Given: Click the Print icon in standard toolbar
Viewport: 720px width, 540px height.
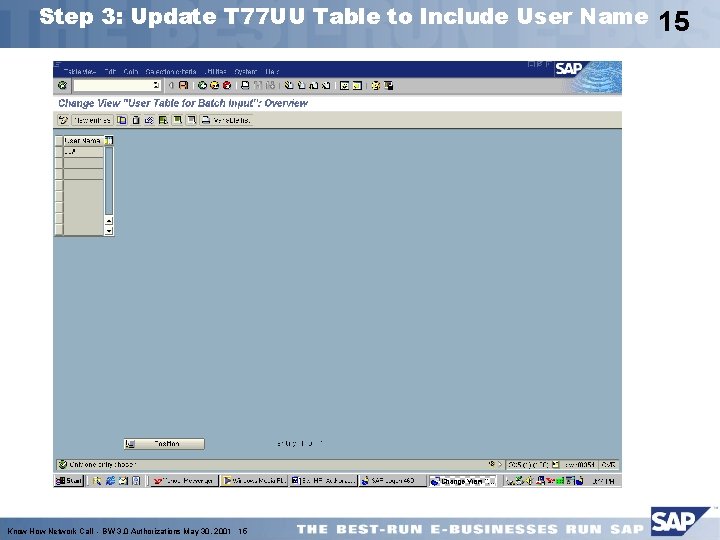Looking at the screenshot, I should (x=245, y=85).
